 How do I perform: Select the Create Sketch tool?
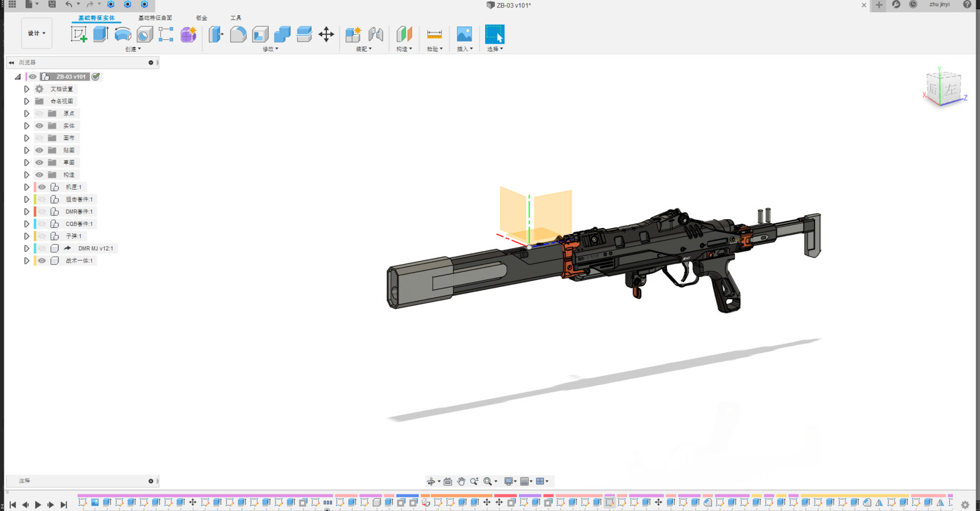(x=79, y=34)
